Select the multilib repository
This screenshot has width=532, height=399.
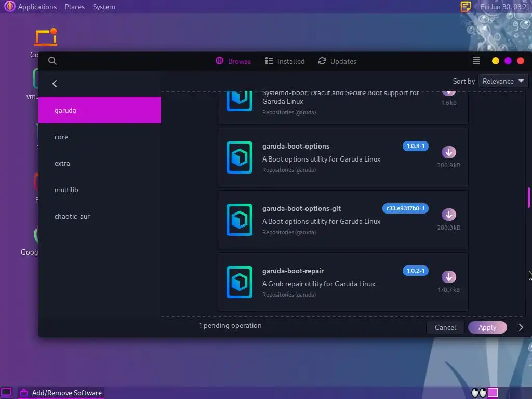(100, 190)
